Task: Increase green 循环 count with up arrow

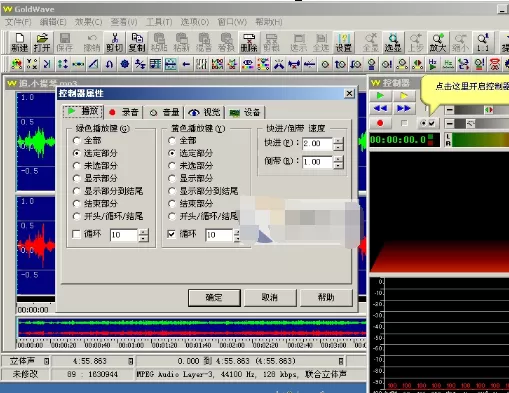Action: click(x=144, y=232)
